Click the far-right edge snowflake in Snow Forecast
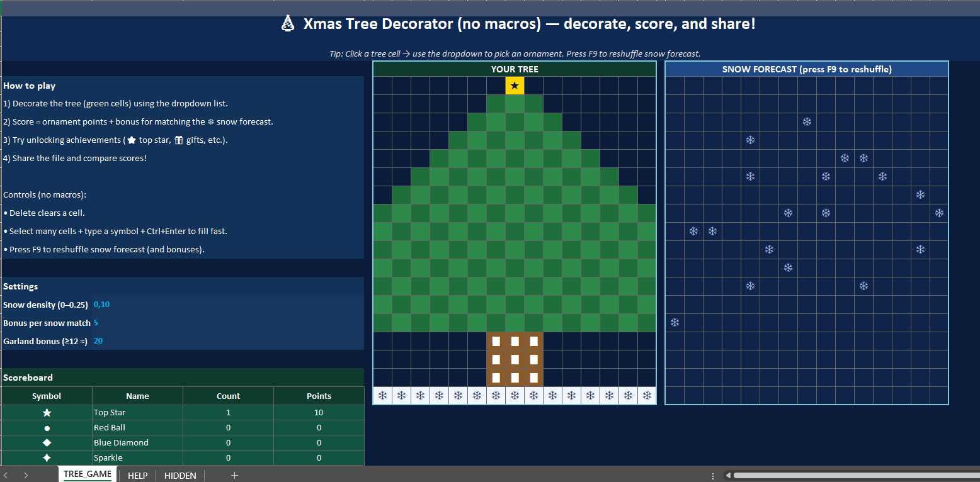Image resolution: width=980 pixels, height=482 pixels. (939, 213)
